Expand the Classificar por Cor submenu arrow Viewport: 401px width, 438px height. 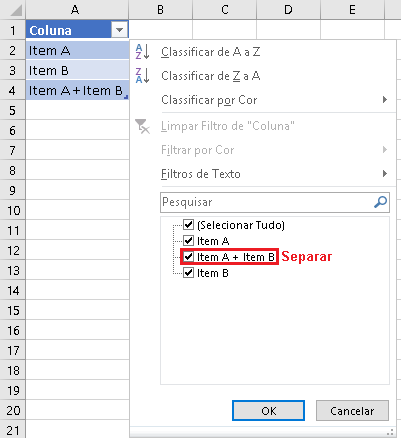(x=385, y=100)
